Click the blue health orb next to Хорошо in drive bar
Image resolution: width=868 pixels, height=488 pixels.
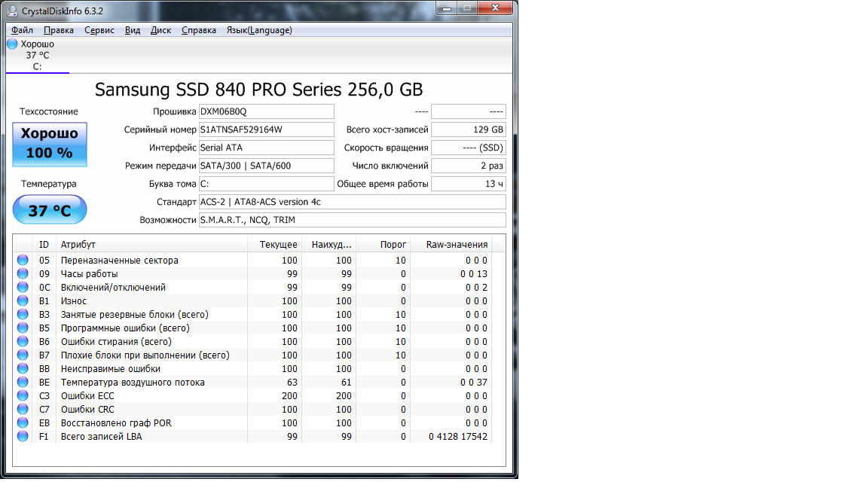click(x=12, y=44)
